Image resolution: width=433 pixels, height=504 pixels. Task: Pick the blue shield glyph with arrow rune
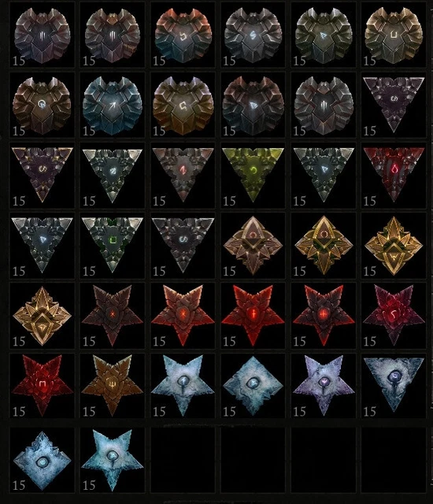(113, 105)
